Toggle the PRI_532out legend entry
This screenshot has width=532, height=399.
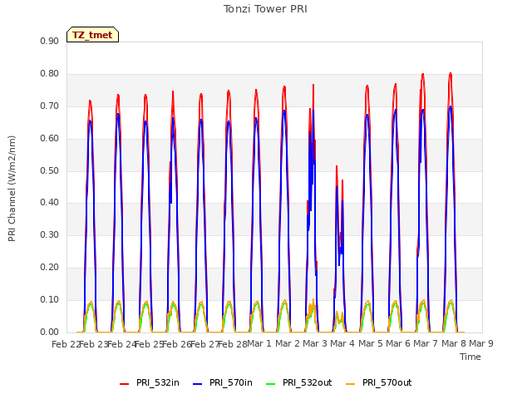click(x=299, y=382)
